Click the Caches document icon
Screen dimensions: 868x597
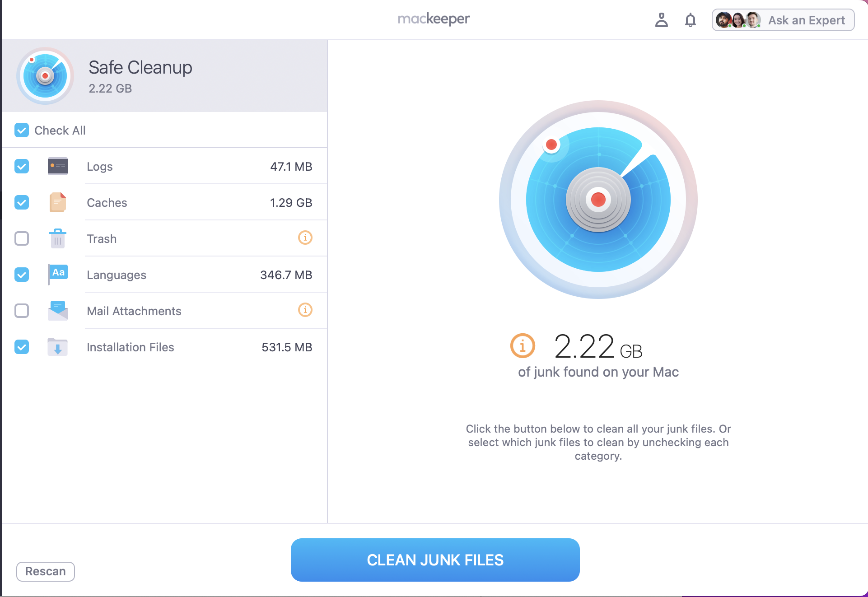(x=57, y=202)
